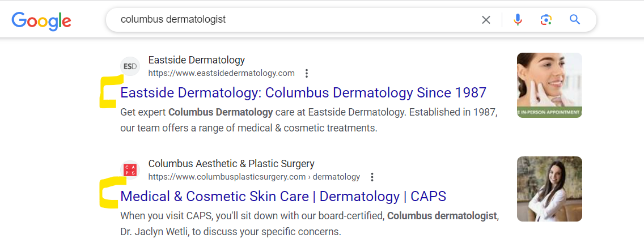
Task: Open the three-dot menu beside eastsidedermatology.com
Action: [306, 74]
